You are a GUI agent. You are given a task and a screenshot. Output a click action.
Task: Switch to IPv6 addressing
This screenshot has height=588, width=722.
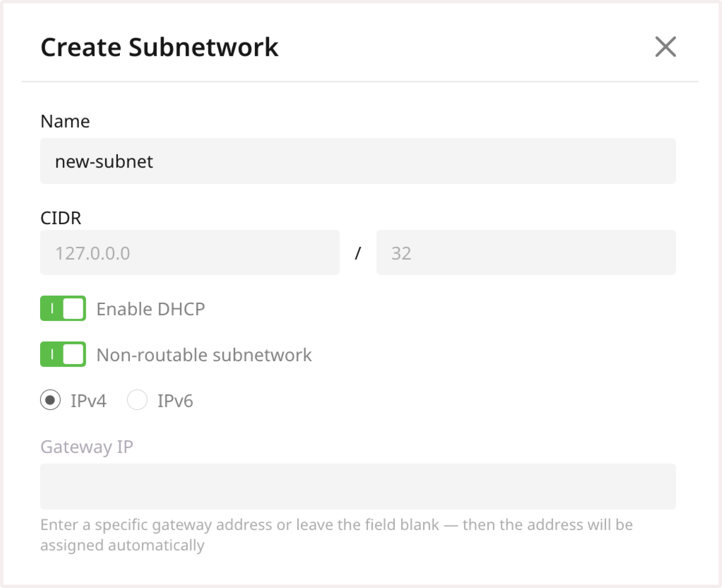coord(137,400)
